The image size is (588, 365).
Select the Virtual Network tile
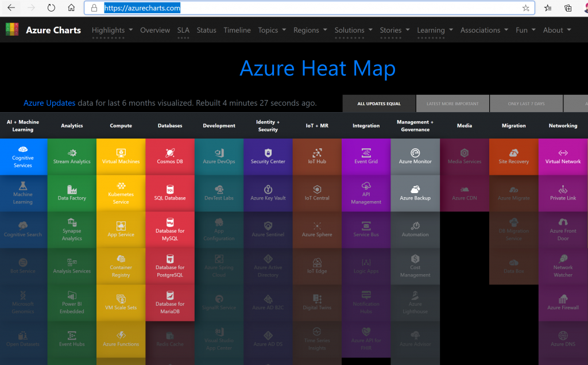click(563, 156)
